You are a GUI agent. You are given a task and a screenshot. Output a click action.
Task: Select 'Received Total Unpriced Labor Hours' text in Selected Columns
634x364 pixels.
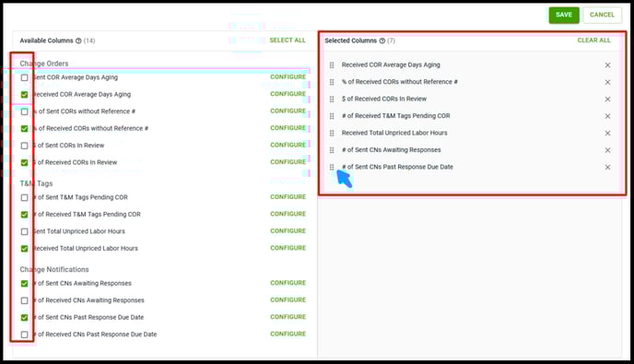tap(394, 133)
